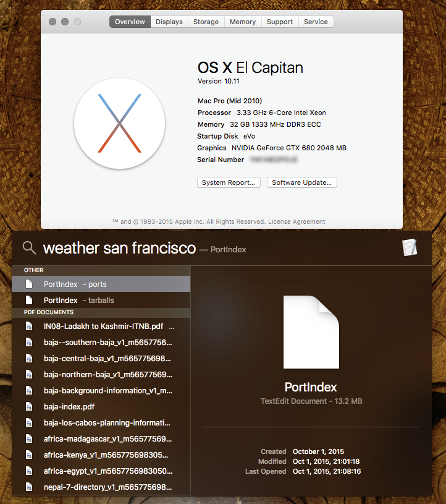The height and width of the screenshot is (504, 446).
Task: Click Memory 32 GB 1333 MHz DDR3 ECC
Action: pos(259,125)
